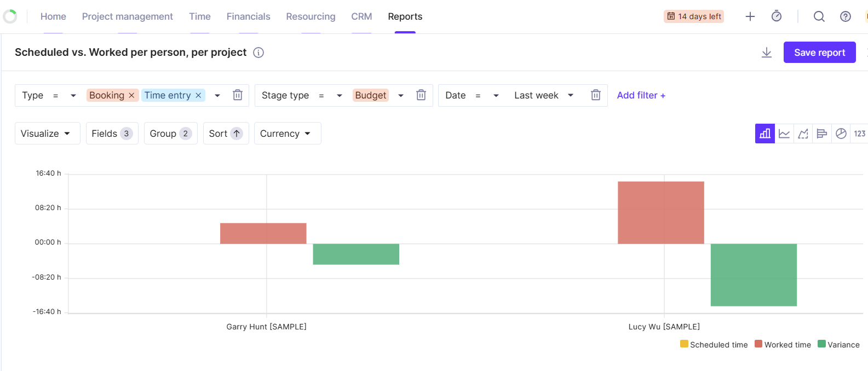Click the report info icon
868x371 pixels.
click(258, 53)
